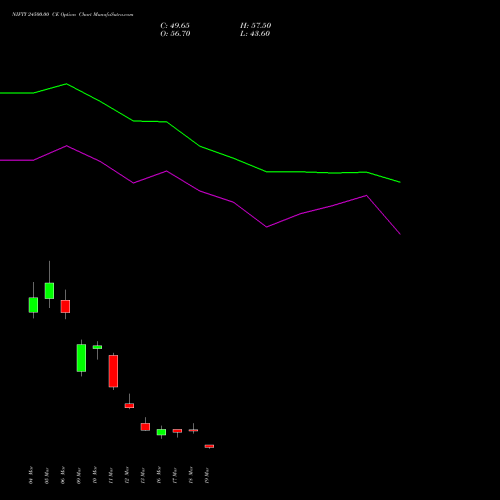Image resolution: width=500 pixels, height=500 pixels.
Task: Click the '05 Mar' date axis label
Action: (x=47, y=476)
